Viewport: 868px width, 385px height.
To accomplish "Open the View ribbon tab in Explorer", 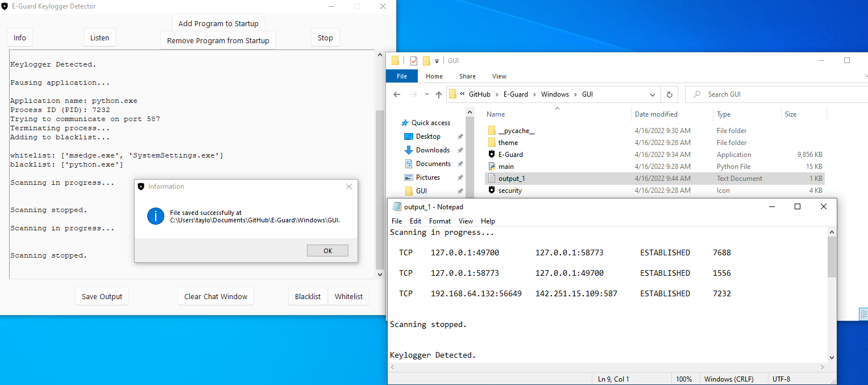I will point(499,76).
